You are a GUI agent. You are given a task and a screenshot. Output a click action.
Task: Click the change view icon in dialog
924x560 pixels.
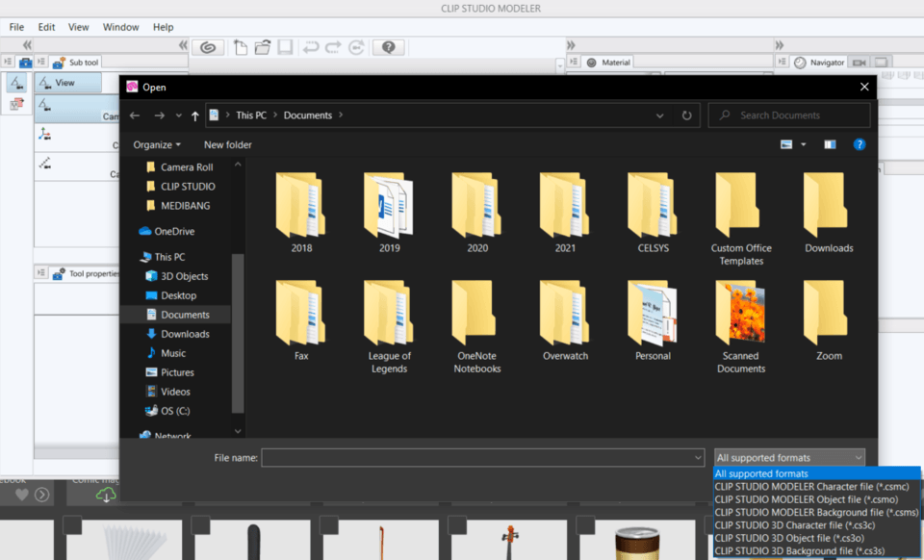pos(786,144)
